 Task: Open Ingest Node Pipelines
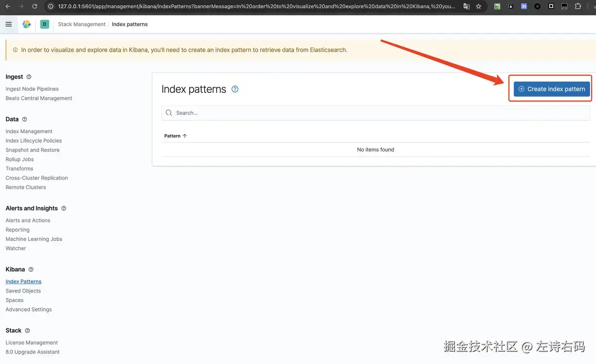32,89
